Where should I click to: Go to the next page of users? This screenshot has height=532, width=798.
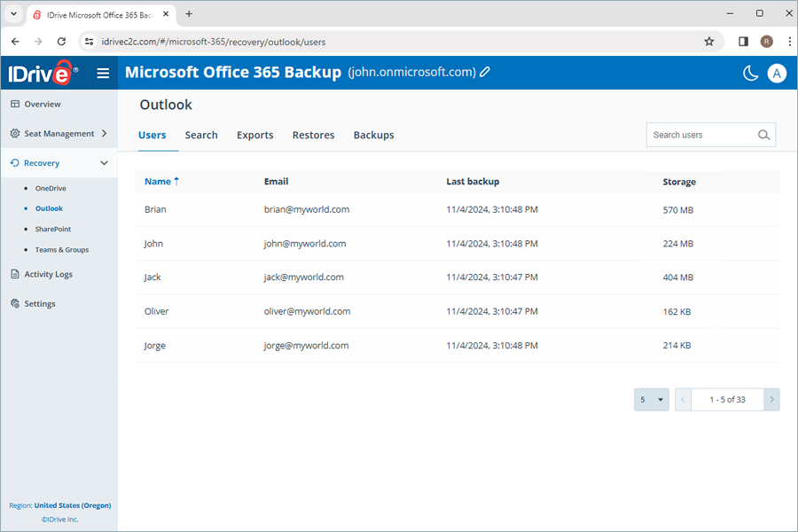coord(771,400)
